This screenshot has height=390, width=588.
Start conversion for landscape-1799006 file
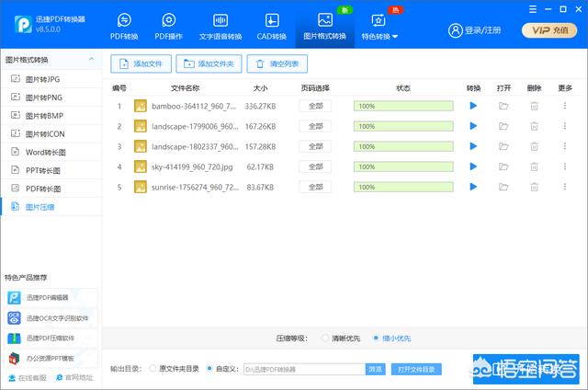click(x=473, y=126)
